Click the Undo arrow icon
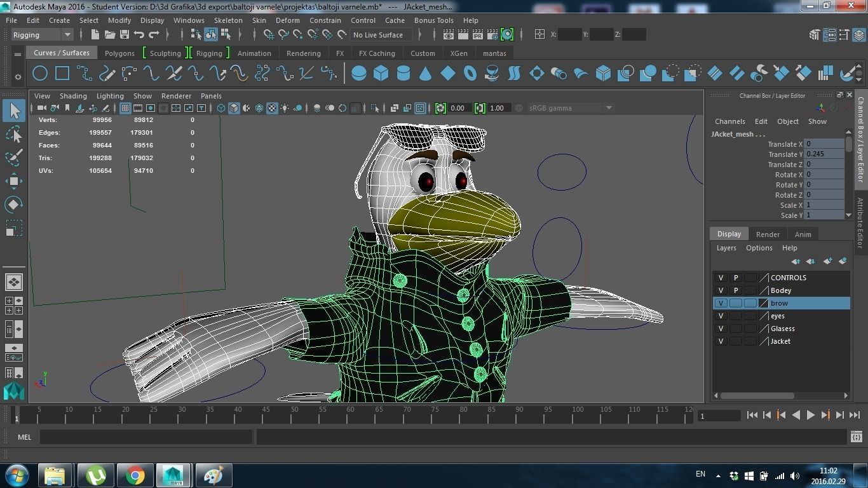 (x=139, y=34)
